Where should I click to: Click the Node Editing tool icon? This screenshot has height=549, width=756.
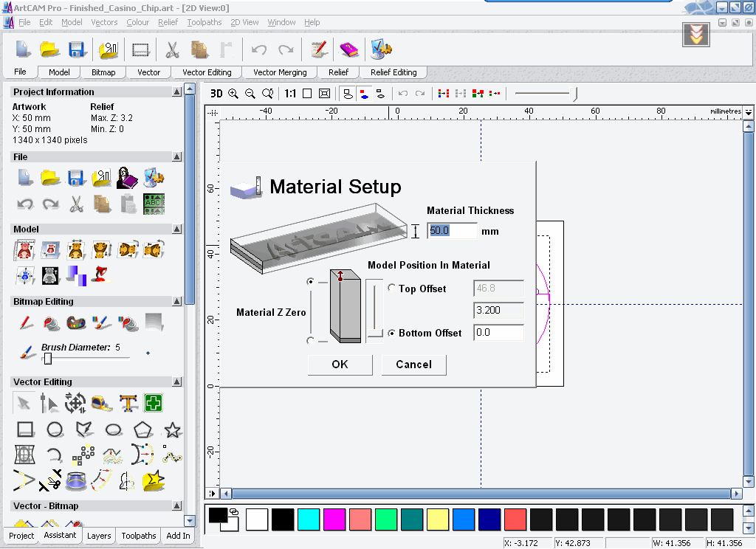[x=49, y=403]
